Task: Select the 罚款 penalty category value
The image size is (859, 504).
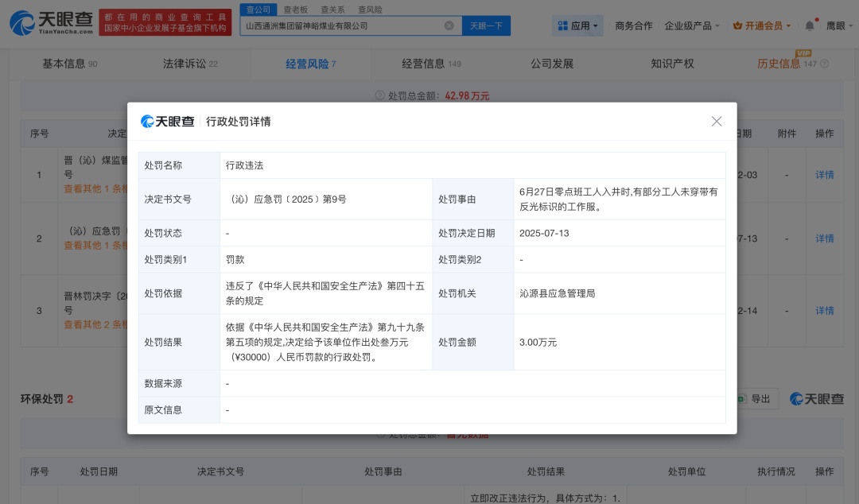Action: point(235,259)
